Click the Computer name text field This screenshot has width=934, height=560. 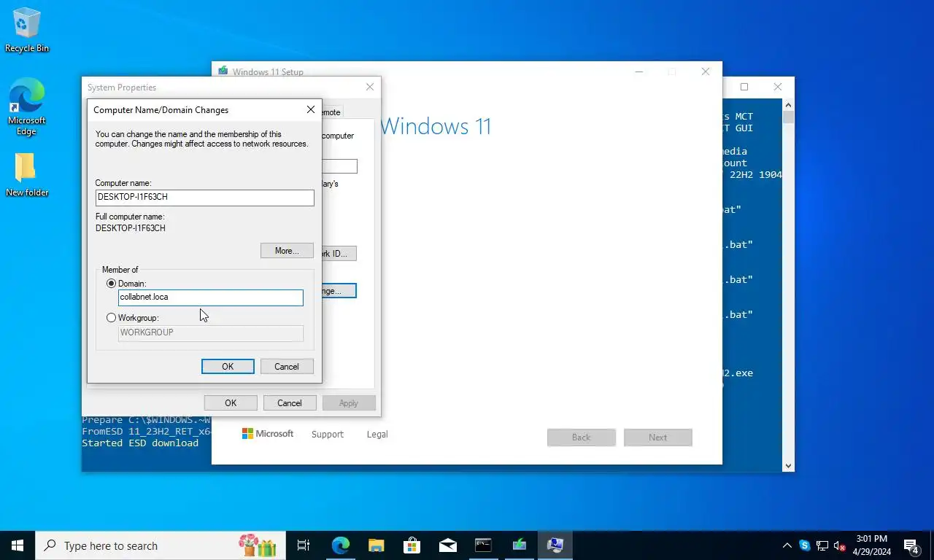[x=205, y=197]
